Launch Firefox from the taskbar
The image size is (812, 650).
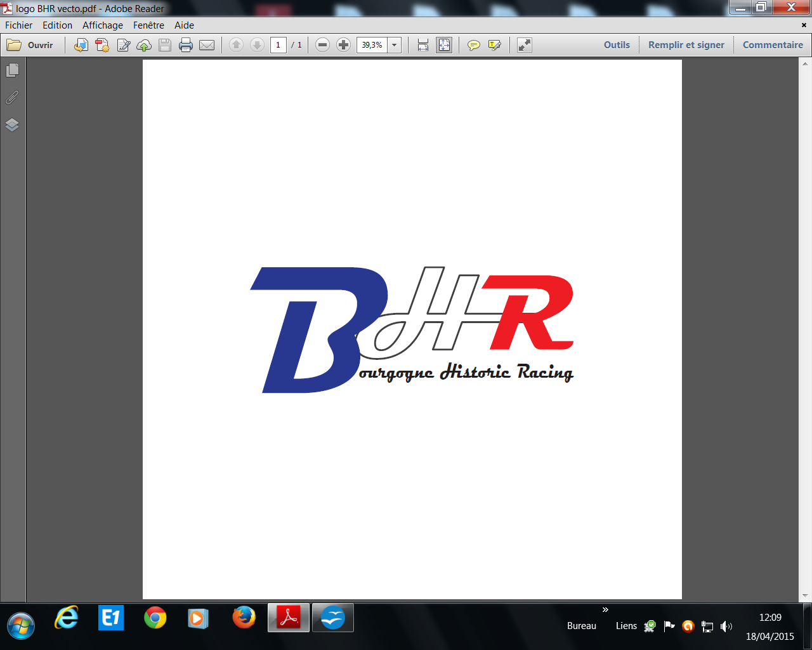tap(244, 618)
